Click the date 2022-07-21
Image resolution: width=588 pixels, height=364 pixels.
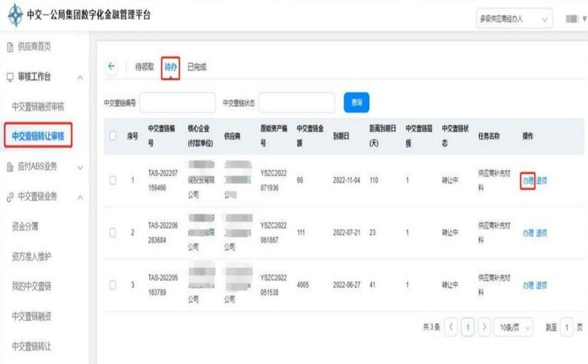(x=347, y=233)
